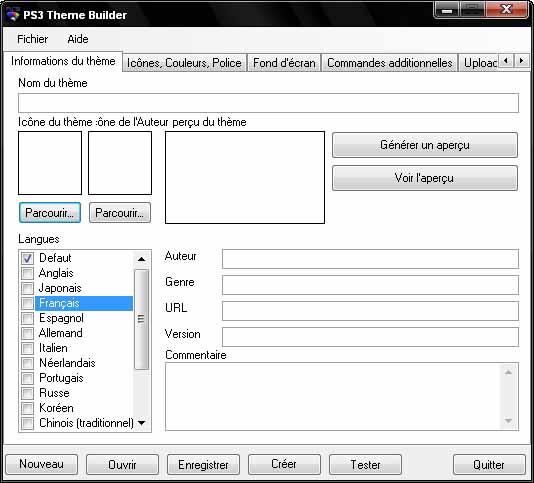Image resolution: width=534 pixels, height=483 pixels.
Task: Click into the URL input field
Action: coord(371,311)
